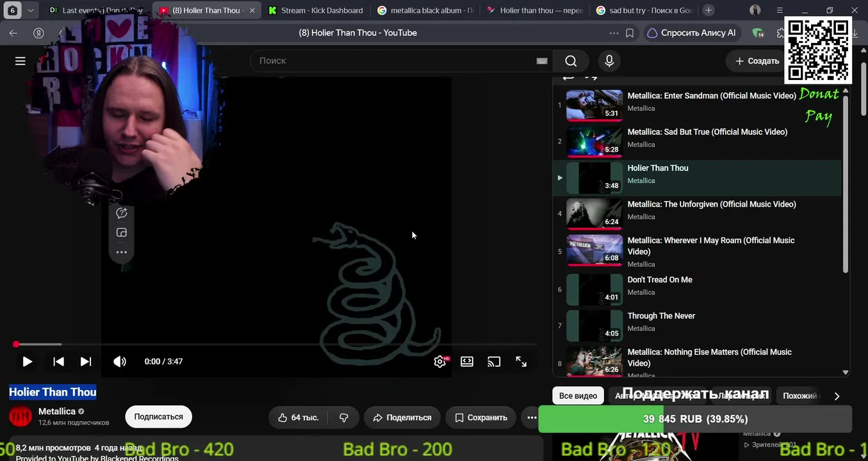Cast video to a TV
868x461 pixels.
494,362
